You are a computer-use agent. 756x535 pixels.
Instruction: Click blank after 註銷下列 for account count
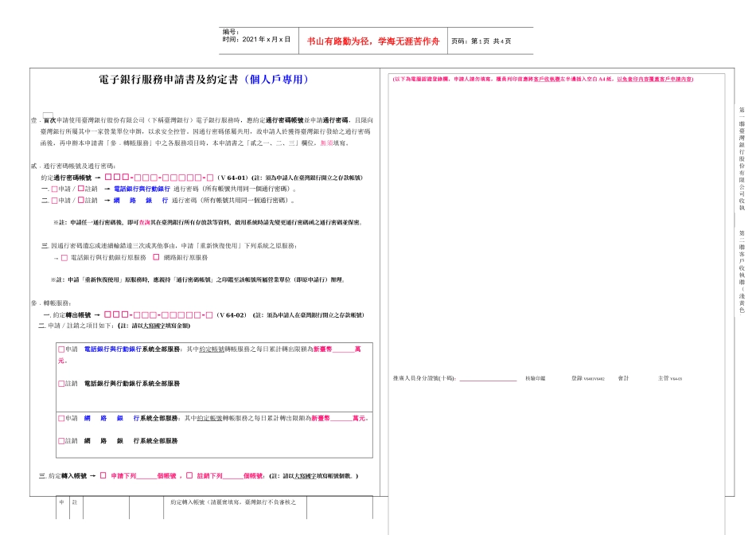click(x=232, y=476)
